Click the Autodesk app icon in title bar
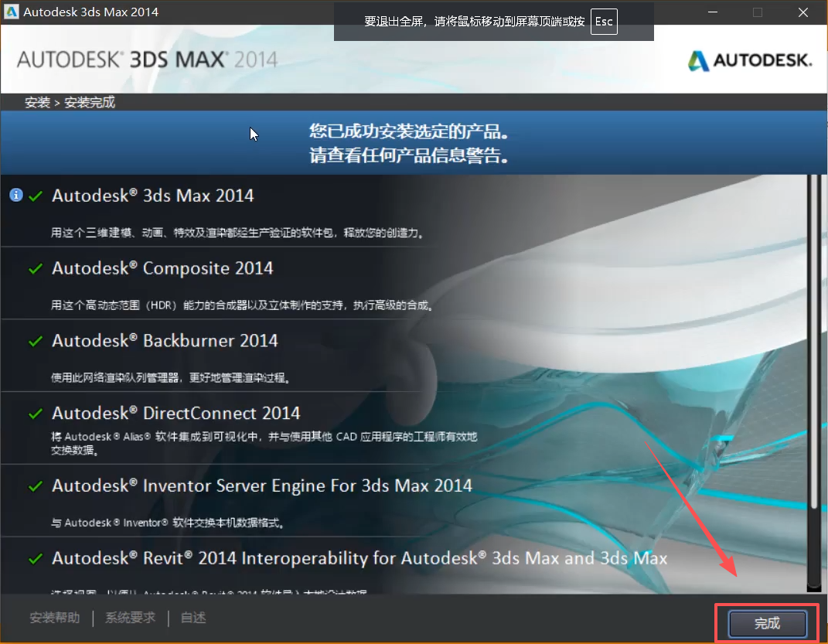828x644 pixels. point(12,12)
